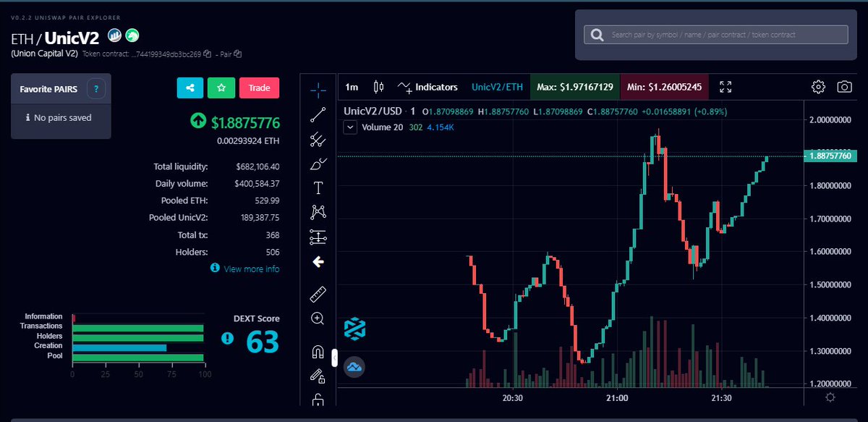Click the white back arrow icon
This screenshot has height=422, width=868.
coord(318,262)
